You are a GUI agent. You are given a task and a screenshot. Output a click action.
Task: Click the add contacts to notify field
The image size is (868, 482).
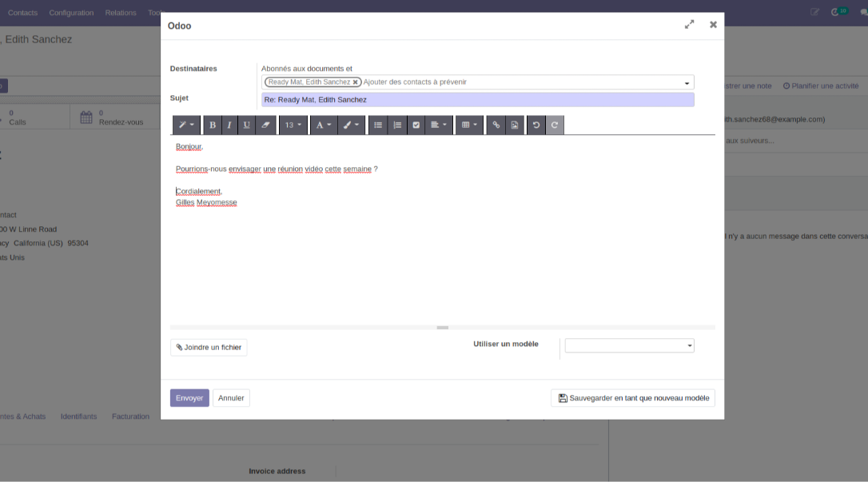click(x=520, y=82)
